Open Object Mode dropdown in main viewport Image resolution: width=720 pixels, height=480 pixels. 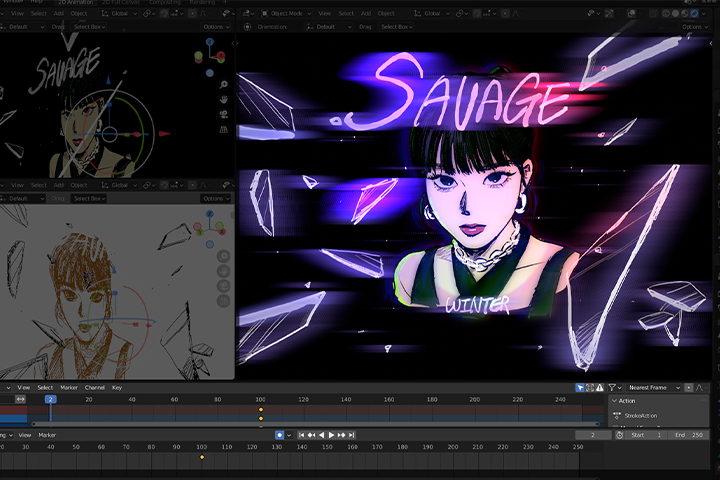coord(287,13)
